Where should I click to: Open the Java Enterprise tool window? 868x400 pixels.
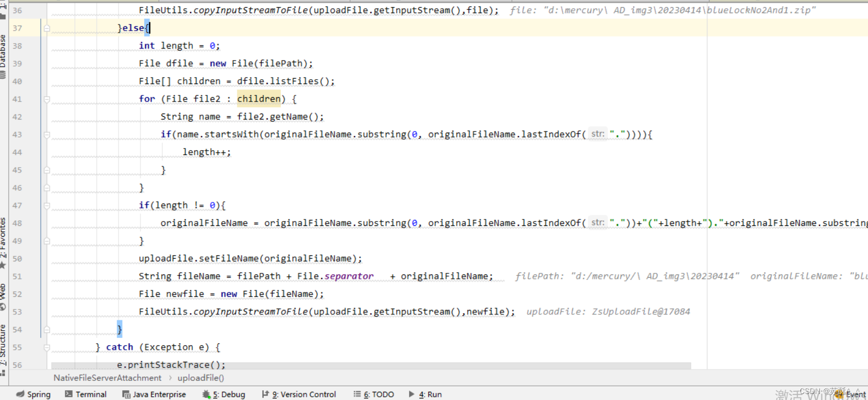(x=154, y=394)
